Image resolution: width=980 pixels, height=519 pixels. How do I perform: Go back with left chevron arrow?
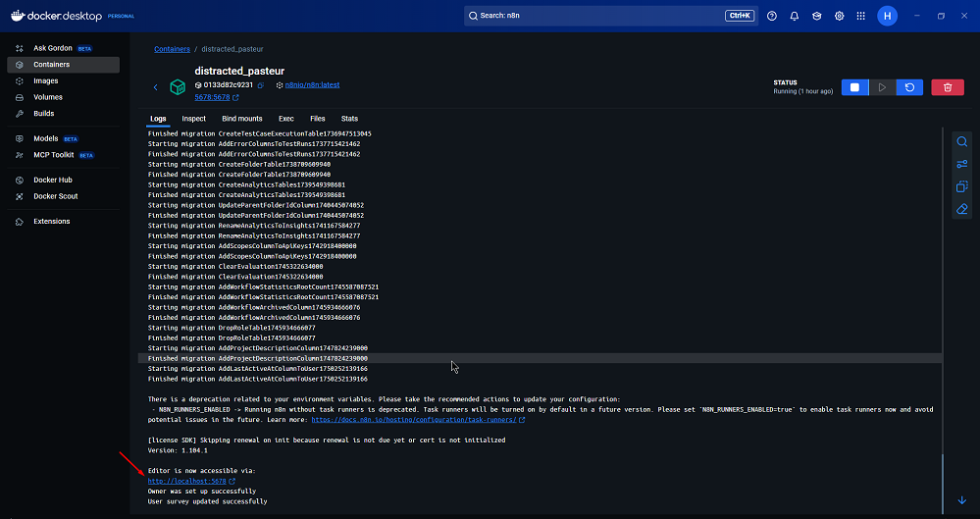156,87
